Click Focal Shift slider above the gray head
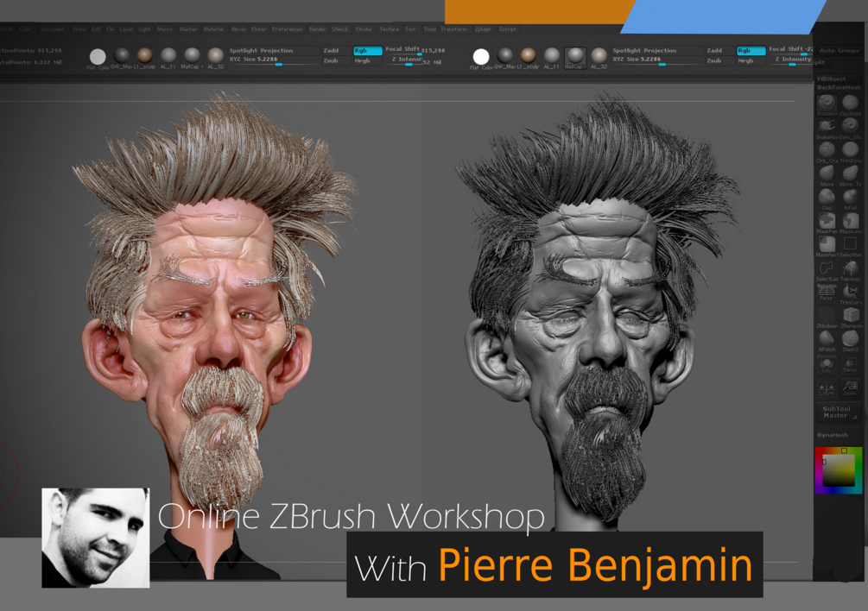 pos(790,50)
